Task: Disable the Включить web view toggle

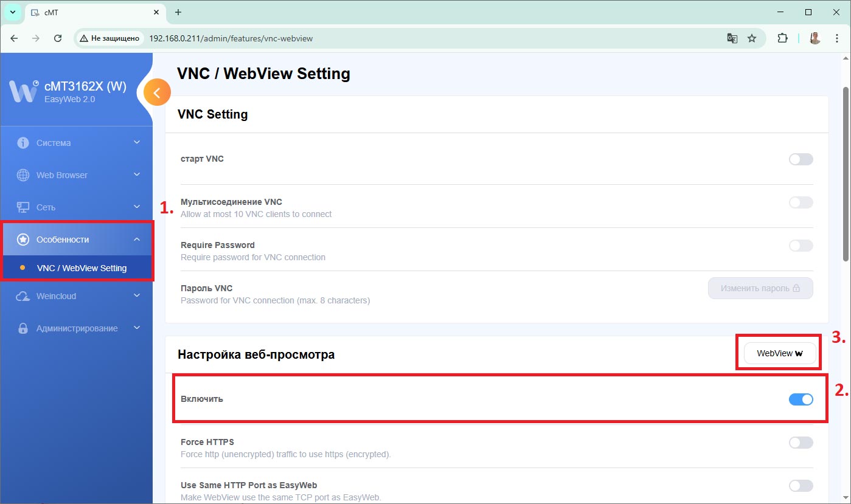Action: 801,399
